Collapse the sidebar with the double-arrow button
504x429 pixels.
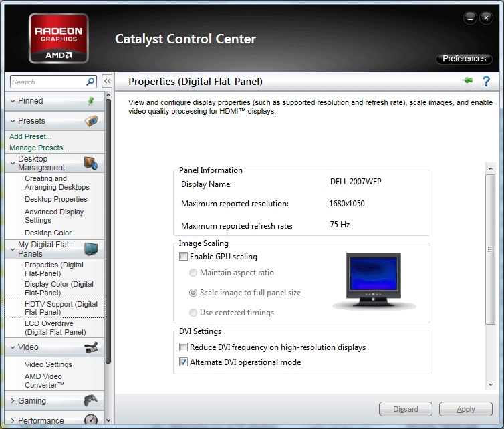pos(107,81)
